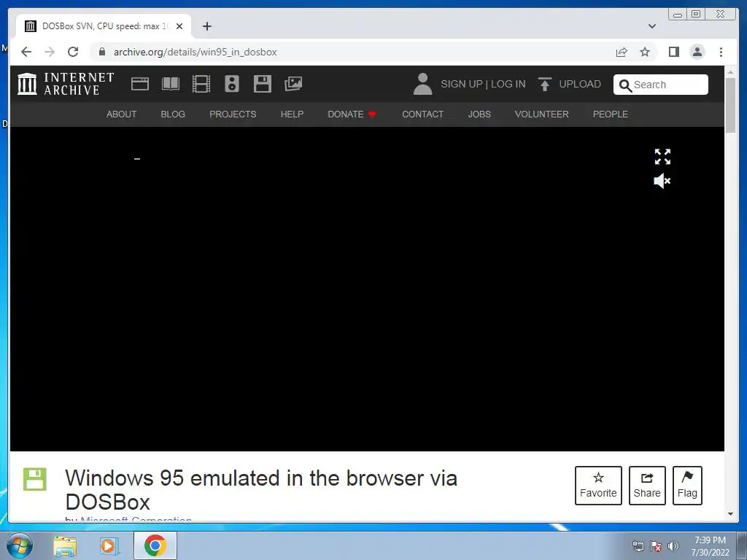Click the taskbar clock showing 7:39 PM
The image size is (747, 560).
pos(710,546)
